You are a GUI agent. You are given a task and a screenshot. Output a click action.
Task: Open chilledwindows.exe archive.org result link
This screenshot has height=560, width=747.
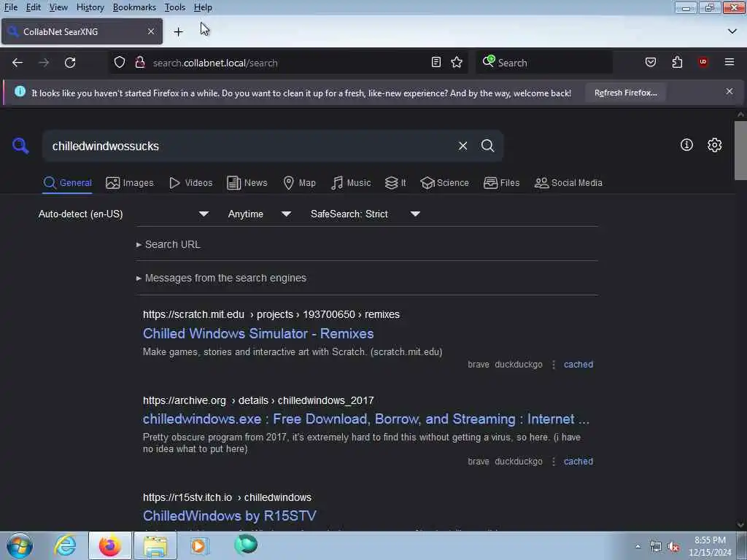366,419
